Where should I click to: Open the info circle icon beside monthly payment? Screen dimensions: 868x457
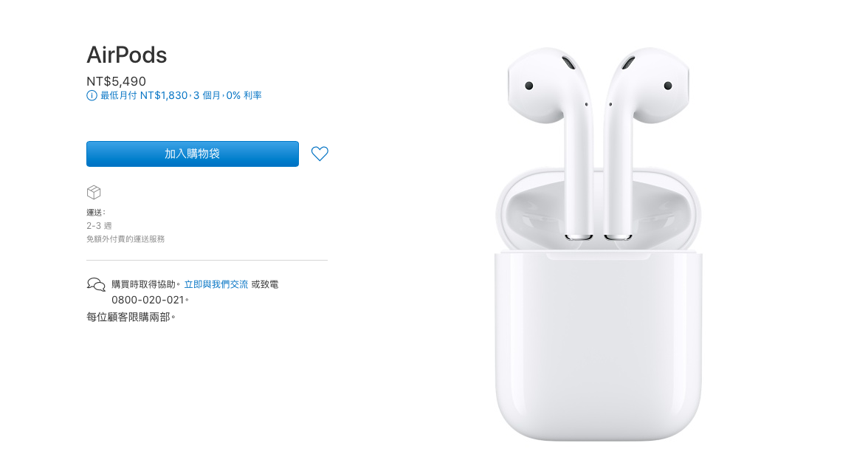coord(92,96)
